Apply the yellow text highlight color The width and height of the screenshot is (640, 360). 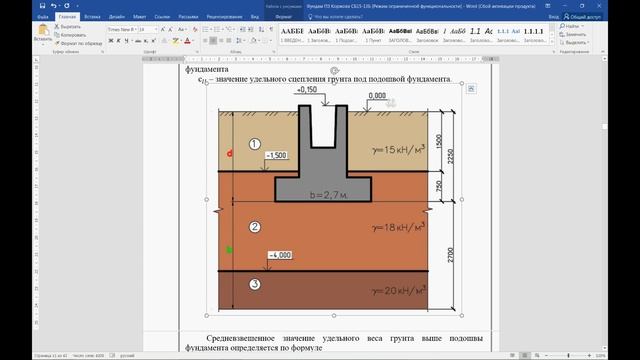[175, 40]
